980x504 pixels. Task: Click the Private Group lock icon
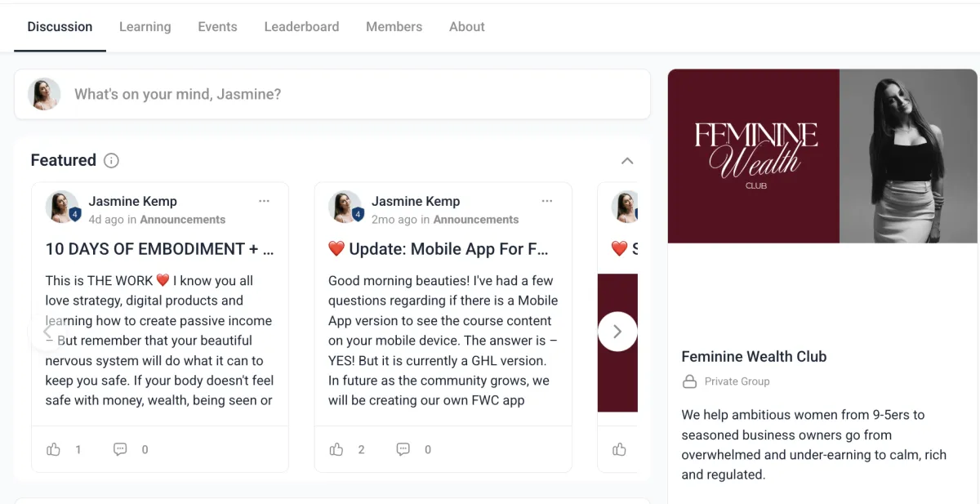pos(689,381)
